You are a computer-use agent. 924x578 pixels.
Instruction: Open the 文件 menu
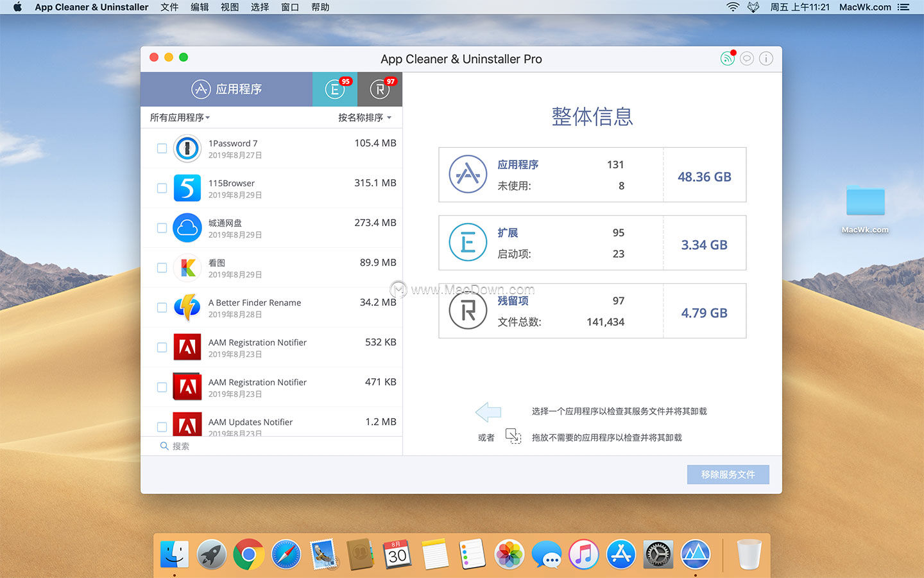[169, 7]
